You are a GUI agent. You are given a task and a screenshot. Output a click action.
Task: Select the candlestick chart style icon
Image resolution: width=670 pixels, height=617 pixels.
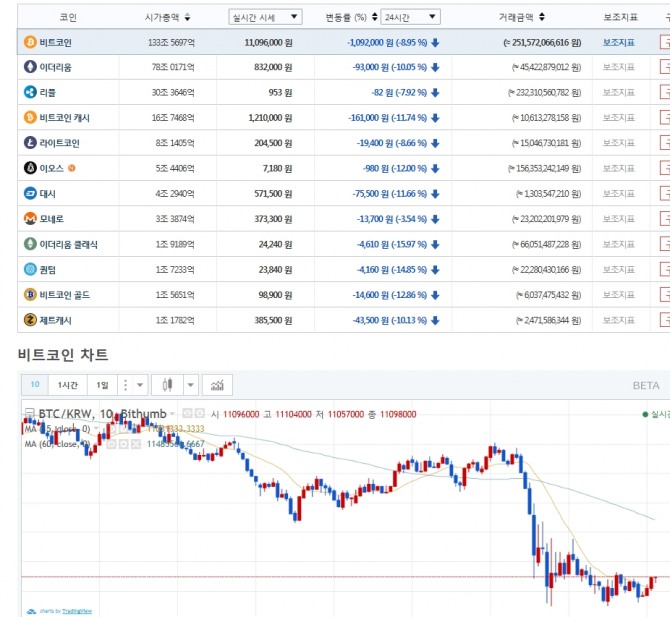click(167, 385)
